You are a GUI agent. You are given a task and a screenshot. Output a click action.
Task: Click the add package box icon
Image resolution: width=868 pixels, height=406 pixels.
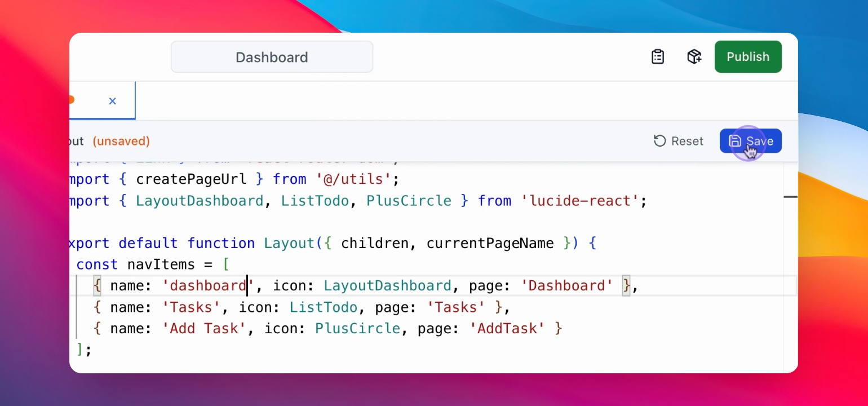click(x=694, y=57)
